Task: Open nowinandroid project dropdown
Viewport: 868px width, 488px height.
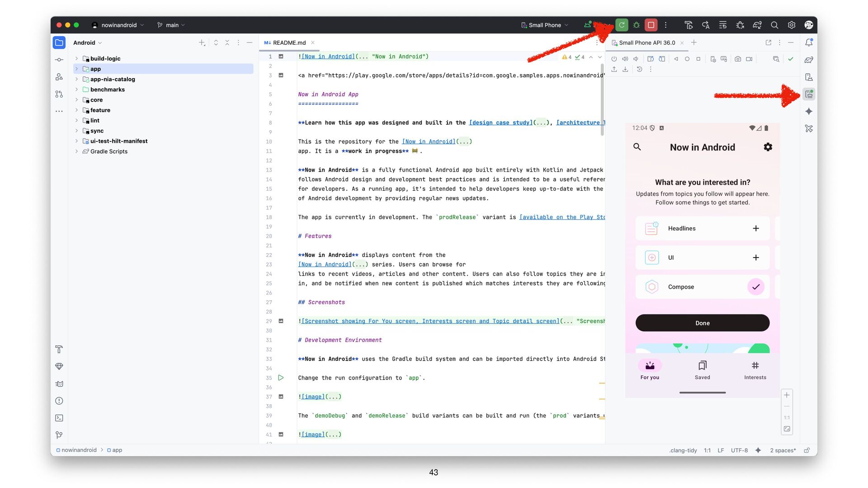Action: [118, 25]
